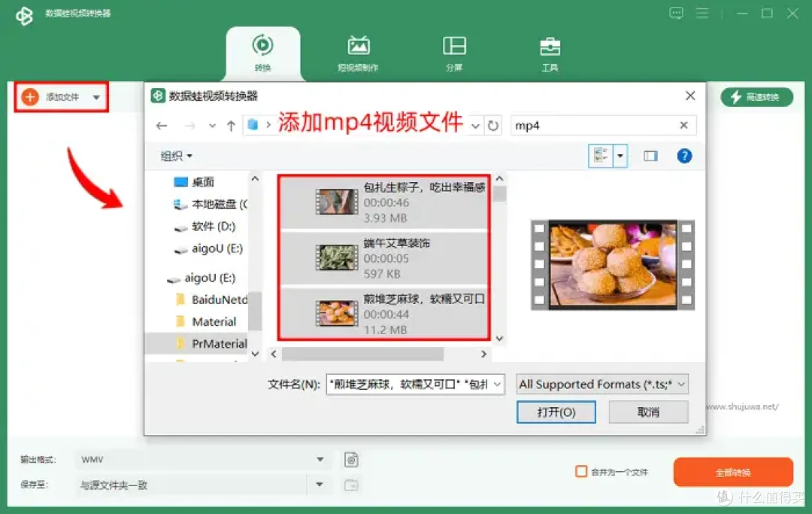Select the 煎堆芝麻球 video file
812x514 pixels.
383,314
